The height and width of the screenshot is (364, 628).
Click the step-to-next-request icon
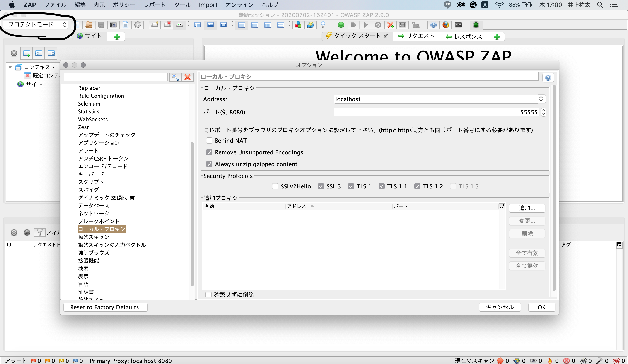pos(353,25)
